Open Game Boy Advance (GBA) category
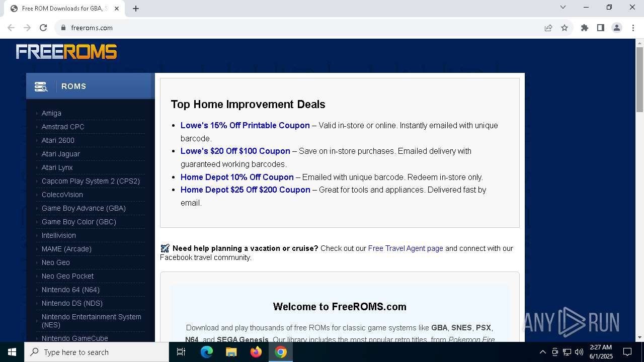Screen dimensions: 644x362 click(x=84, y=208)
